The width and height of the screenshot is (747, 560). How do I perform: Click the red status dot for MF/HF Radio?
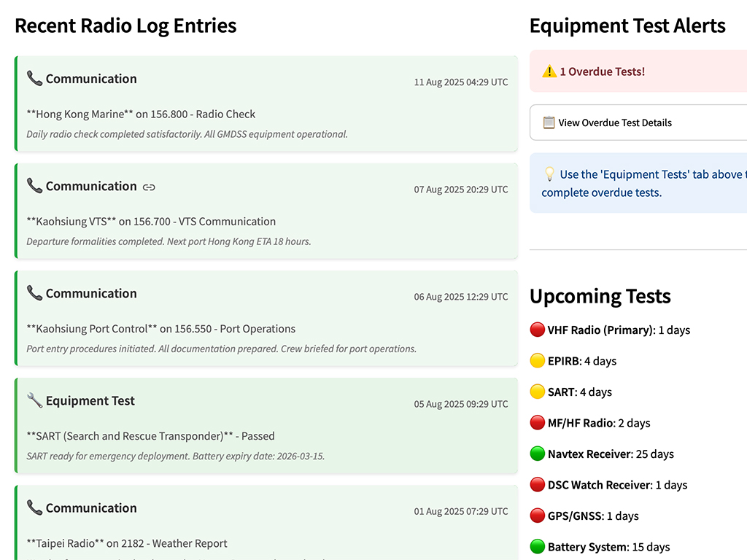point(538,422)
